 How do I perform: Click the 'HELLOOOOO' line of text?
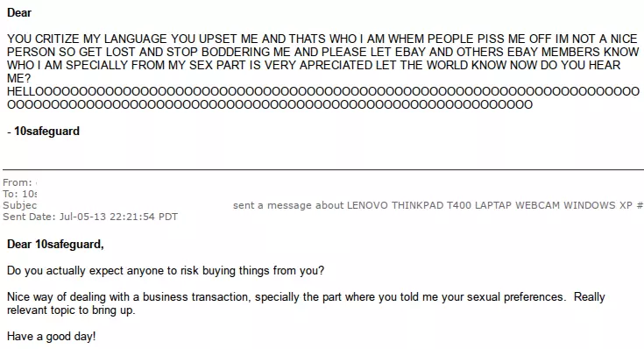[x=323, y=91]
